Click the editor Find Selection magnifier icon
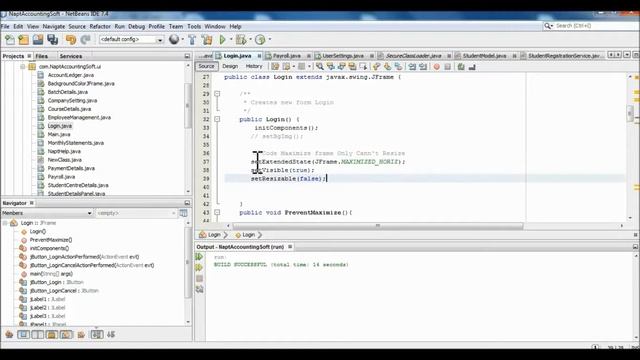Image resolution: width=640 pixels, height=360 pixels. pyautogui.click(x=320, y=67)
